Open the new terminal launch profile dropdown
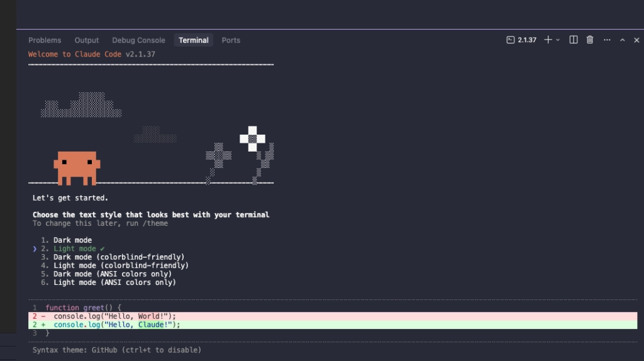Viewport: 644px width, 361px height. tap(558, 40)
